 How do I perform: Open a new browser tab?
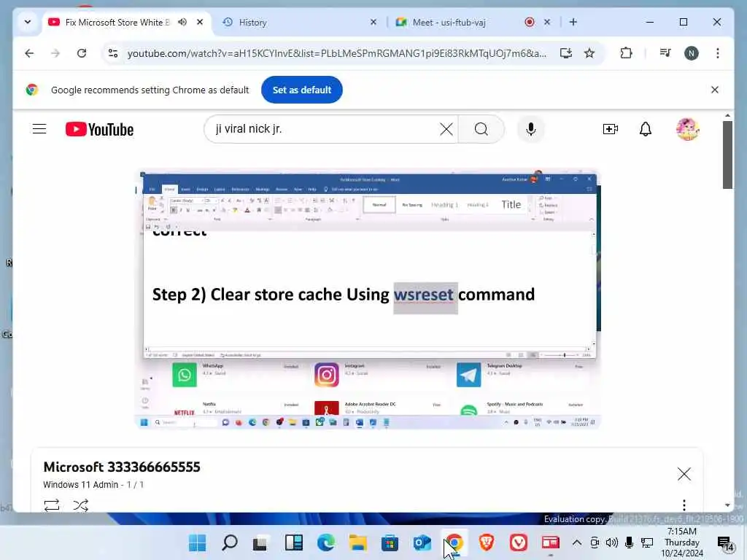573,22
